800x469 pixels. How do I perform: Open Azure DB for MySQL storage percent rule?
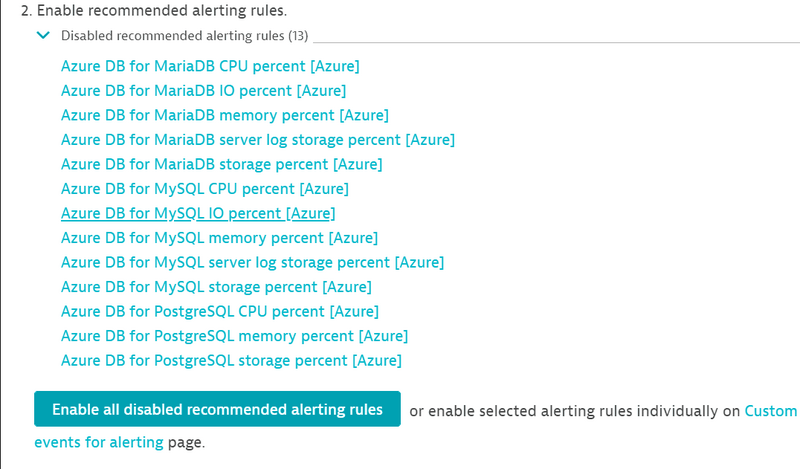pos(216,287)
